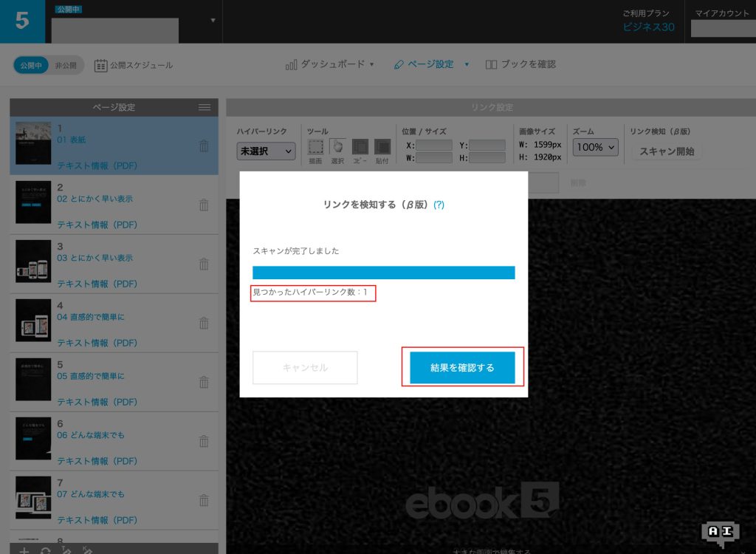The height and width of the screenshot is (554, 756).
Task: Switch the toggle to 非公開
Action: click(x=66, y=65)
